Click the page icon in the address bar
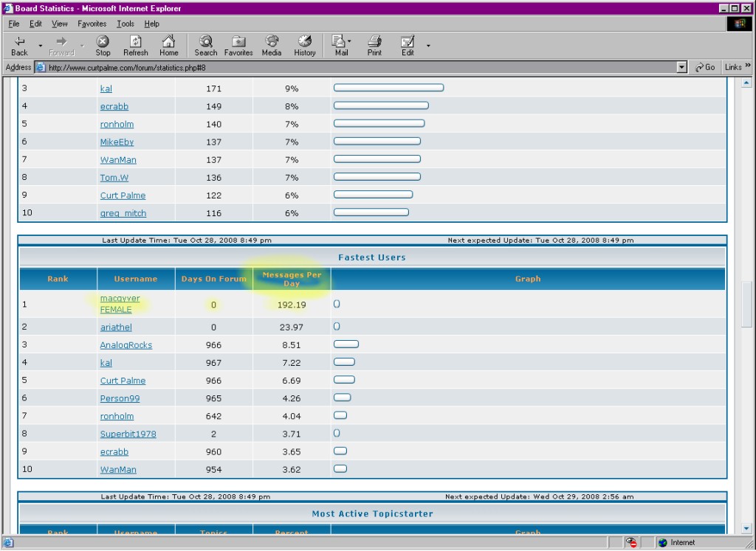 pyautogui.click(x=41, y=67)
